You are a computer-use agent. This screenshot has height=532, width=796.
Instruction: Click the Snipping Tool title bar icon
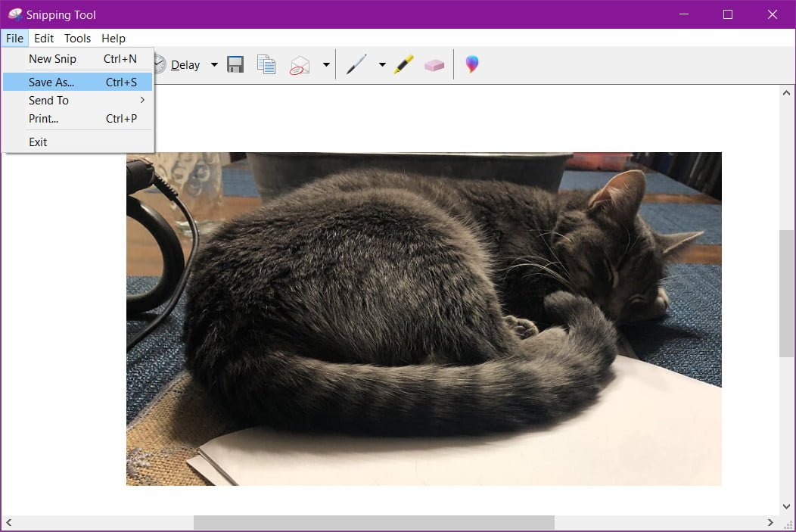15,14
